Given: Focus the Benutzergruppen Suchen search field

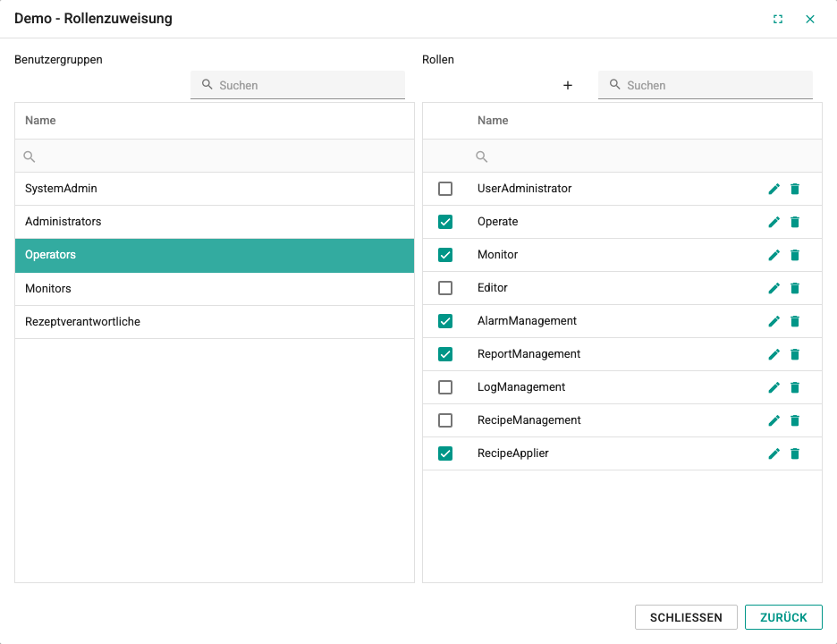Looking at the screenshot, I should 298,85.
